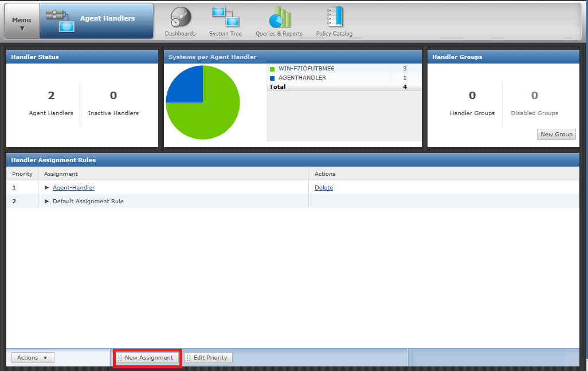Viewport: 588px width, 371px height.
Task: Select the blue AGENTHANDLER legend square
Action: pos(271,77)
